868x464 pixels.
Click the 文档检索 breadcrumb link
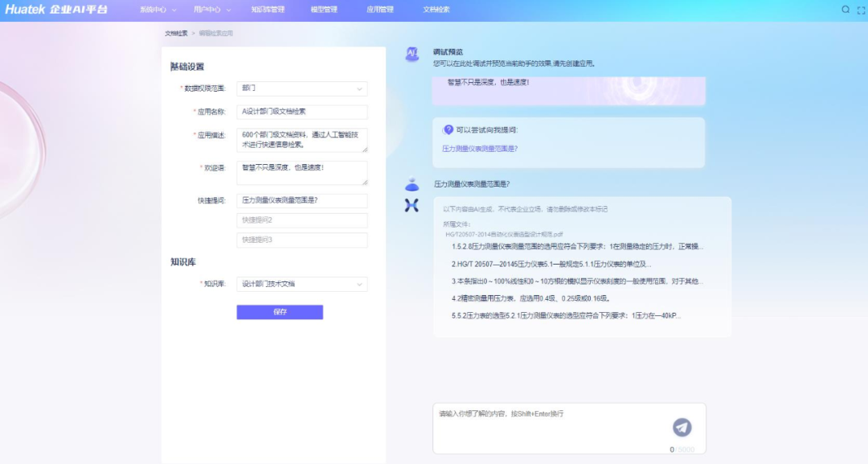click(176, 33)
